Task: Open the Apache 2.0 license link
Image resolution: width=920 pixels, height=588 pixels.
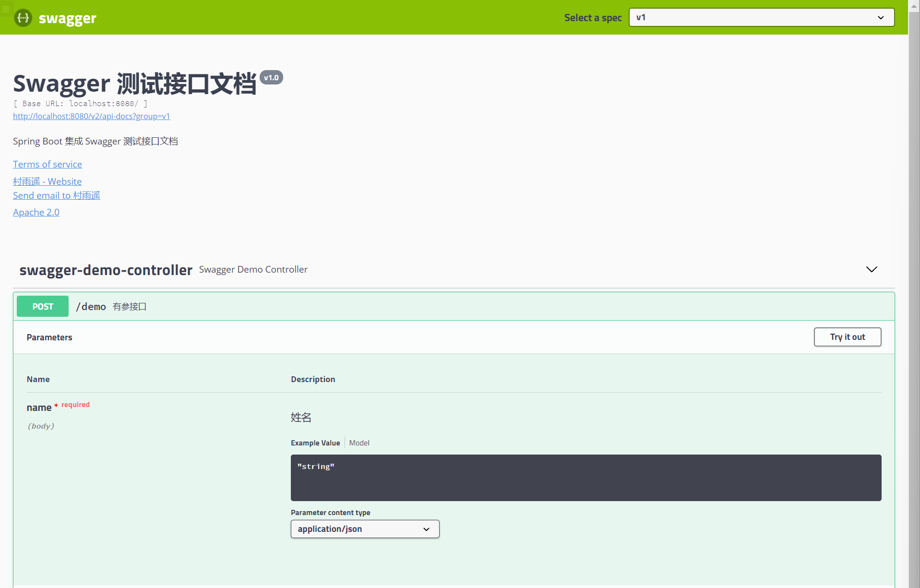Action: coord(36,212)
